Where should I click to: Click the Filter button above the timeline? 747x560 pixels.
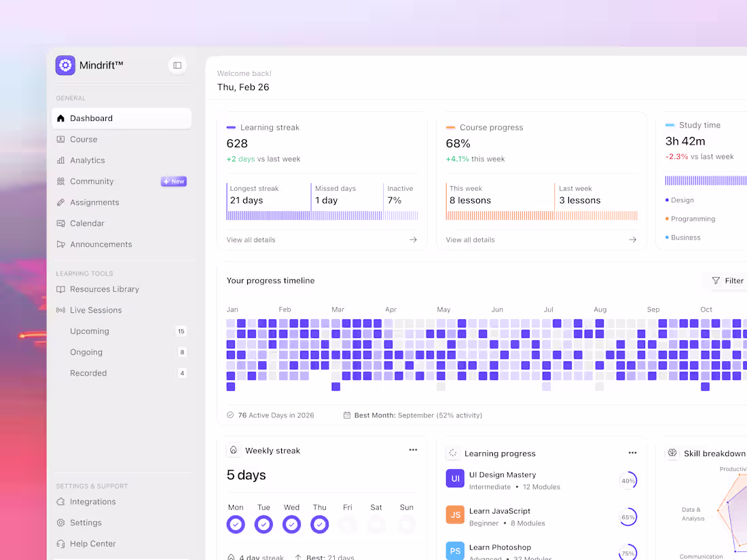pyautogui.click(x=729, y=280)
